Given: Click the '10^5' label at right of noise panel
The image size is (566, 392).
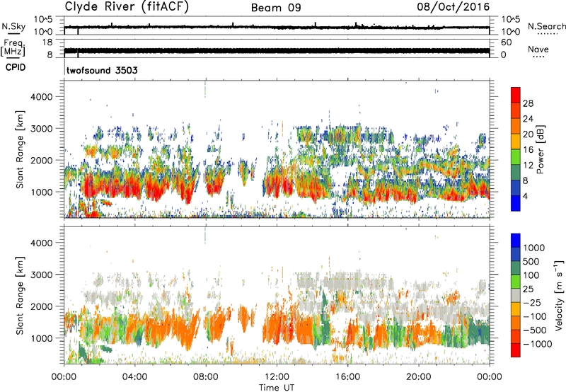Looking at the screenshot, I should click(511, 19).
